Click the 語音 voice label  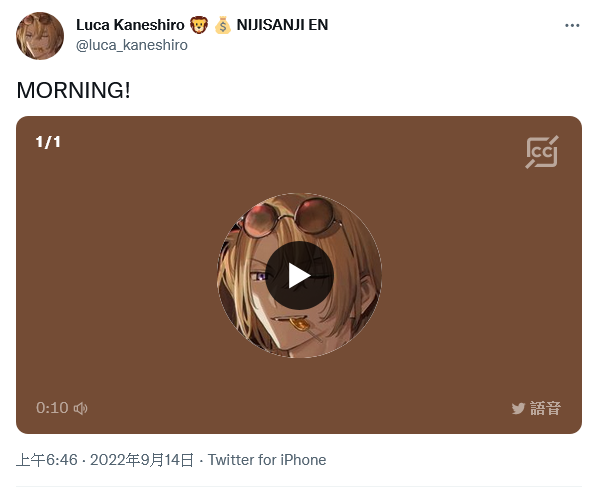pyautogui.click(x=545, y=408)
